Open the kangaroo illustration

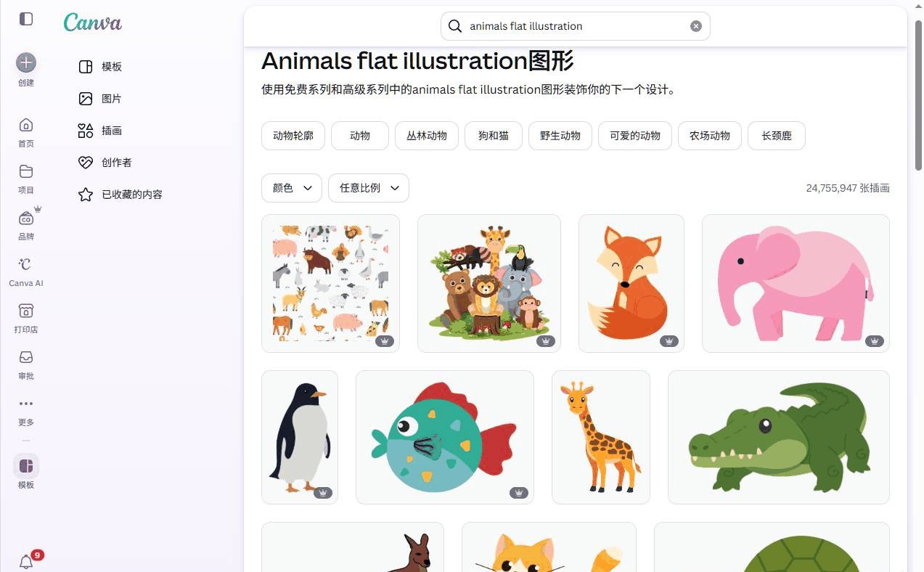(x=353, y=547)
